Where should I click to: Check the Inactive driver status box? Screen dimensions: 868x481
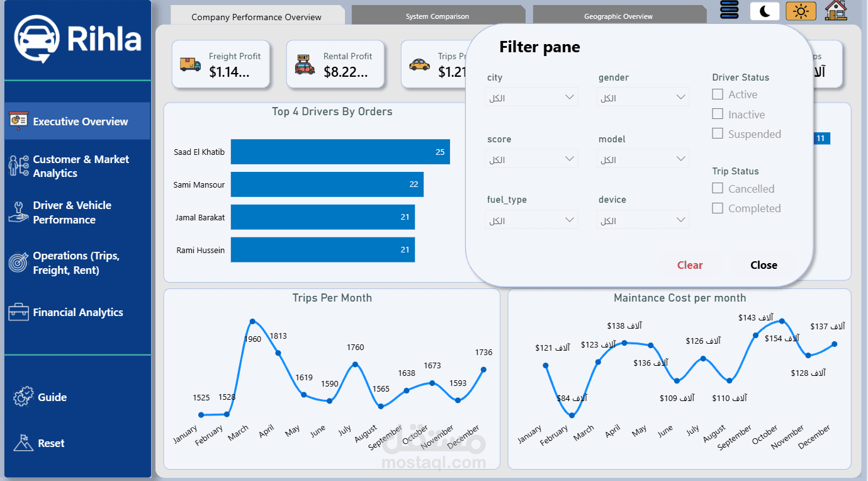click(718, 114)
